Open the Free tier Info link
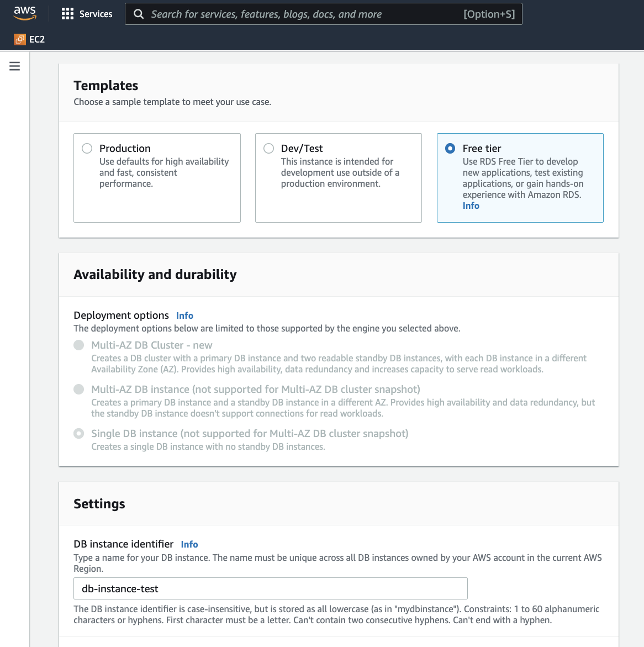This screenshot has width=644, height=647. [x=471, y=206]
